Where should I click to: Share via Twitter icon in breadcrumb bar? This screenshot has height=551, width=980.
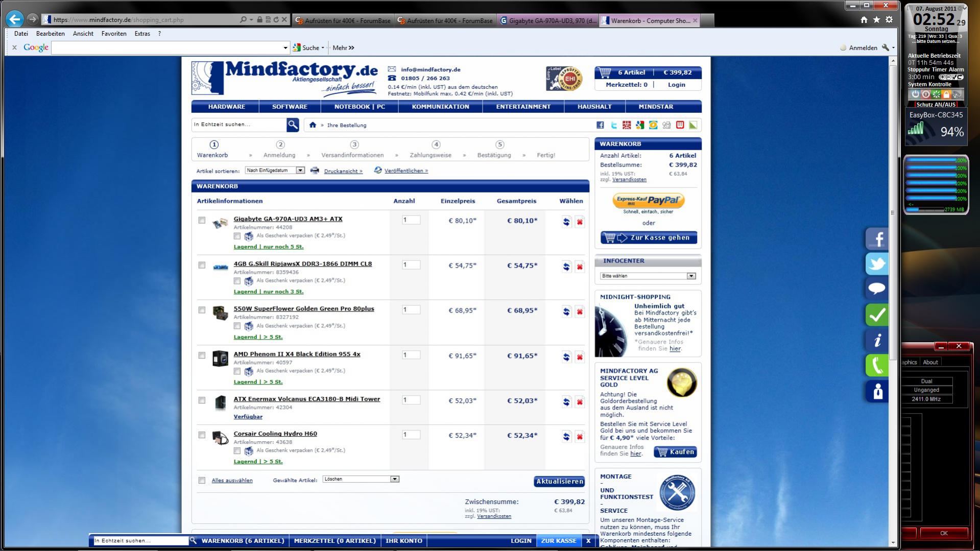[x=613, y=125]
